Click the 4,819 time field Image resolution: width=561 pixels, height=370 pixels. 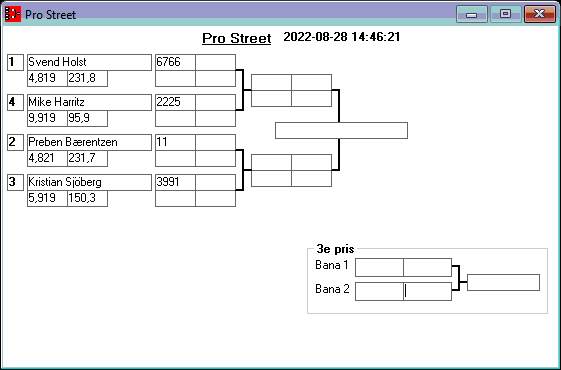48,78
